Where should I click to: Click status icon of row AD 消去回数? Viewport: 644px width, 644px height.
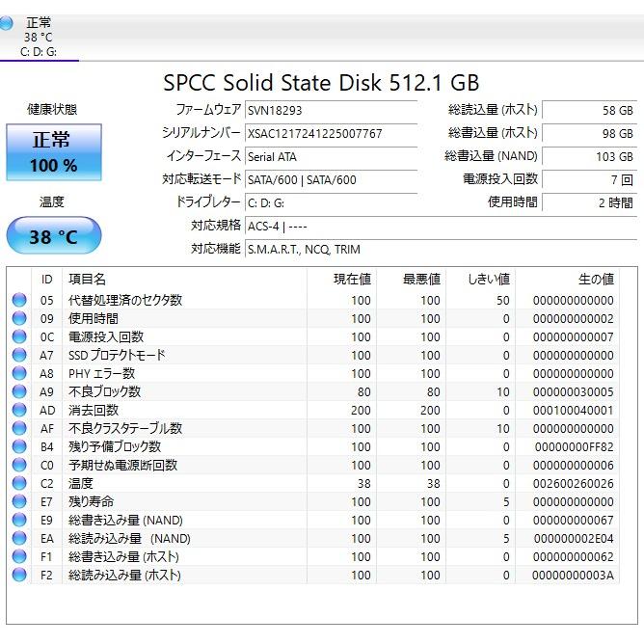pyautogui.click(x=19, y=410)
